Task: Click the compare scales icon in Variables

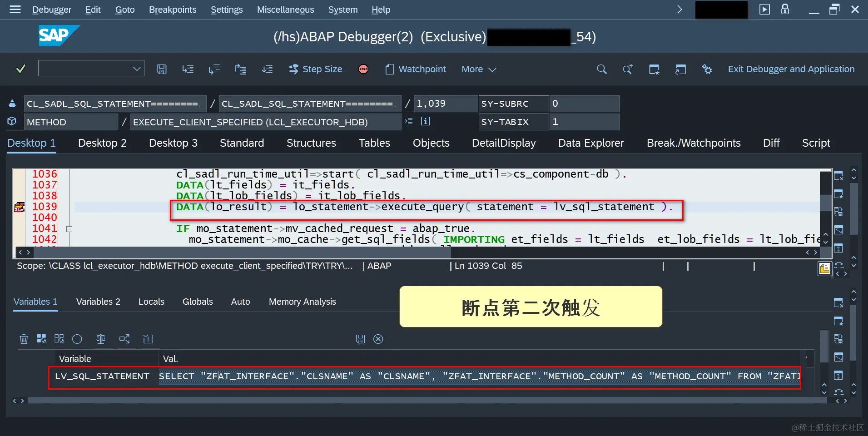Action: [x=101, y=339]
